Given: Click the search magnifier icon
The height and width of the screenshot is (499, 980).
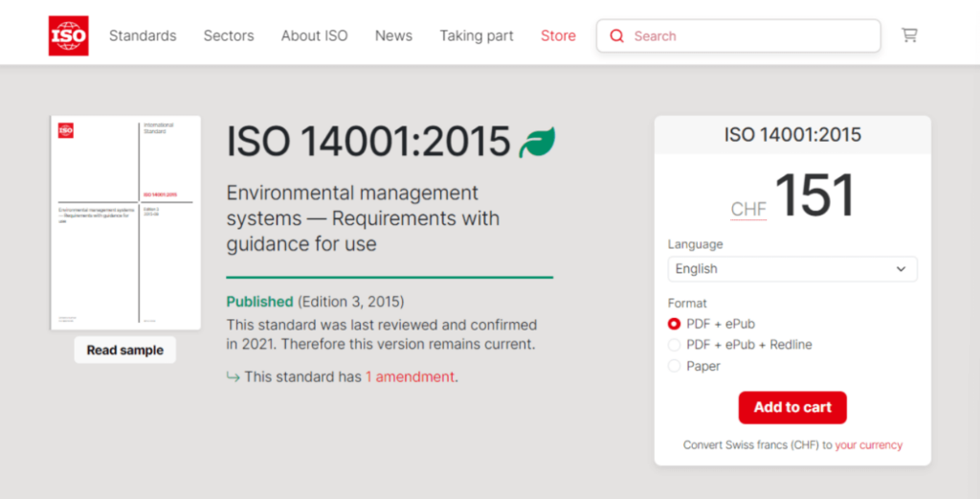Looking at the screenshot, I should pyautogui.click(x=617, y=35).
